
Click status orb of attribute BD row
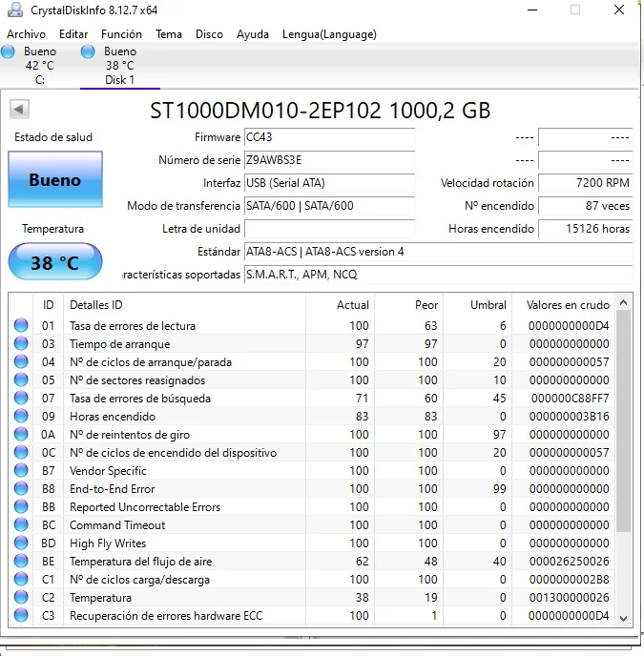[x=21, y=543]
